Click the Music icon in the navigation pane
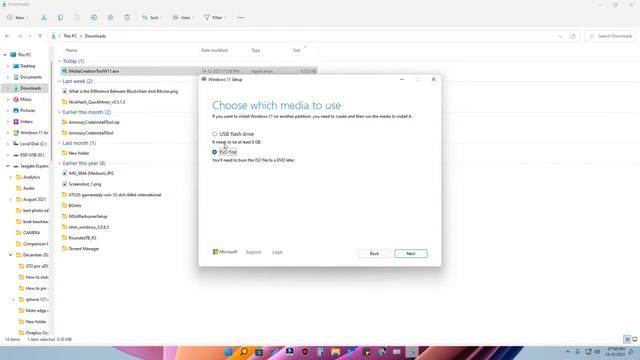 16,99
